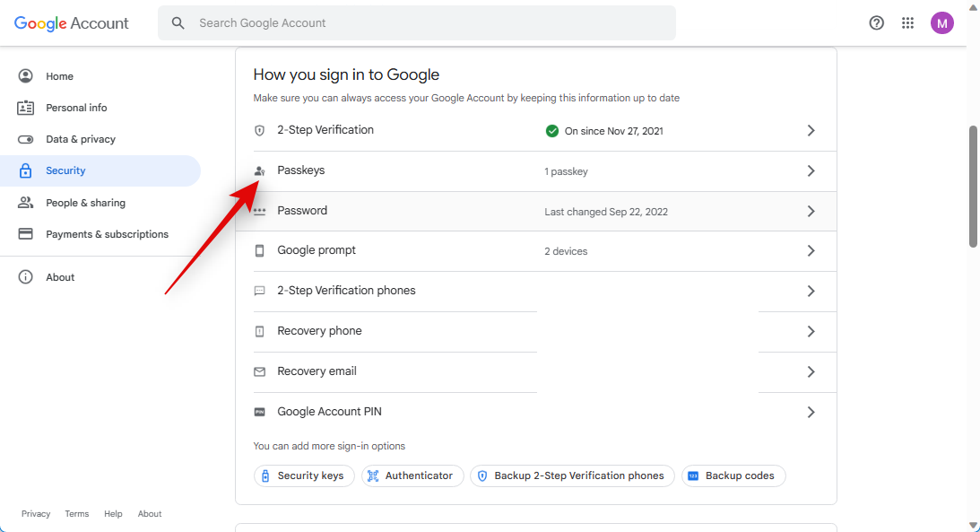The width and height of the screenshot is (980, 532).
Task: Click the Recovery phone row label
Action: (x=319, y=331)
